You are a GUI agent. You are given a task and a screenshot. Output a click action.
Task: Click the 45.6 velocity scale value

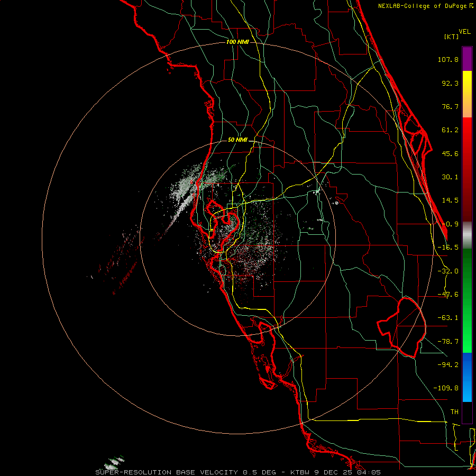pyautogui.click(x=450, y=153)
